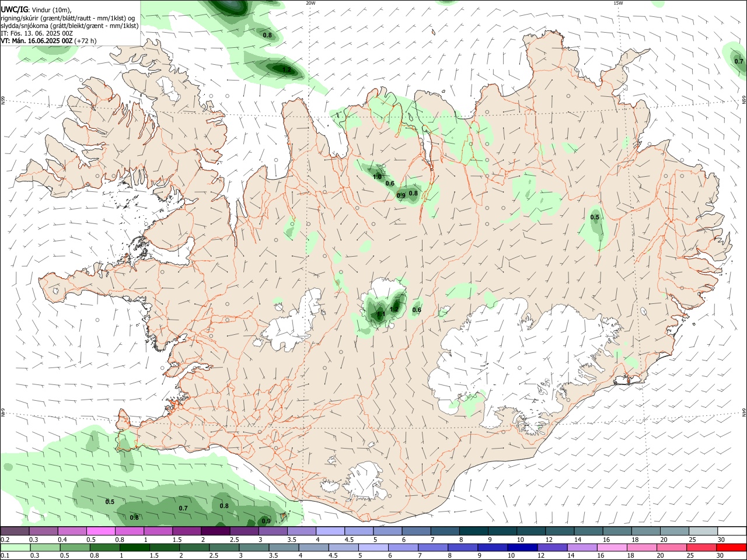The image size is (747, 560).
Task: Click the 'UWC/IG: Vindur (10m),' title text
Action: [x=36, y=10]
